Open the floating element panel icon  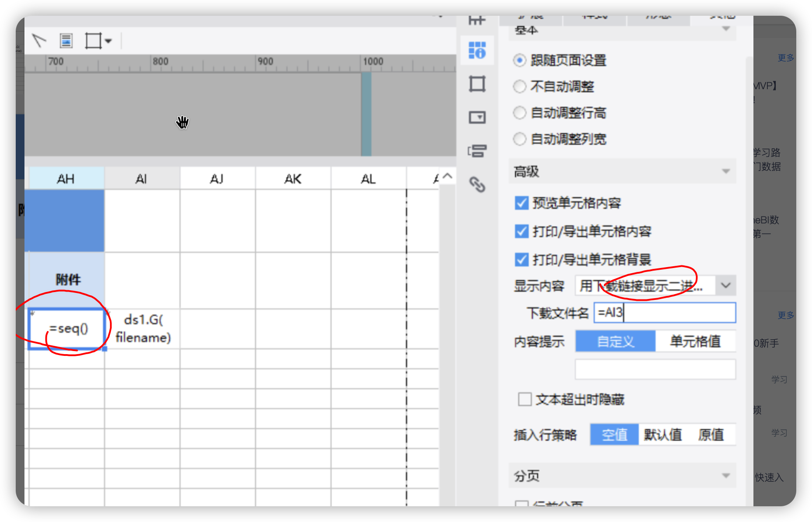[x=477, y=84]
